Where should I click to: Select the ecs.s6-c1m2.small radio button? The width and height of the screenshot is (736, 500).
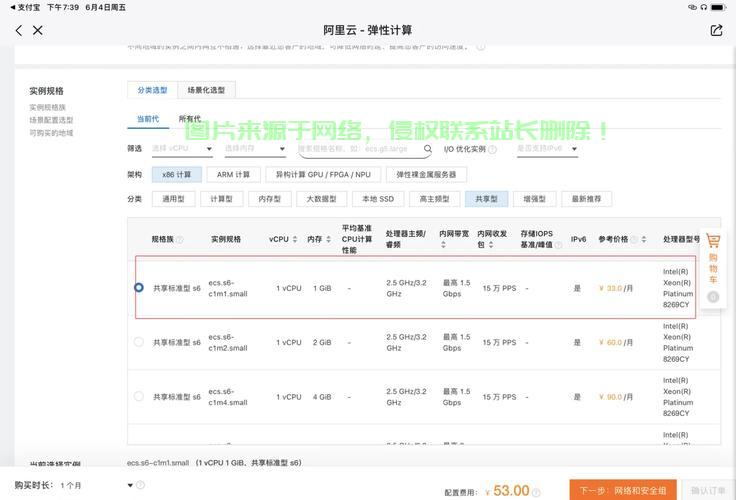point(139,342)
